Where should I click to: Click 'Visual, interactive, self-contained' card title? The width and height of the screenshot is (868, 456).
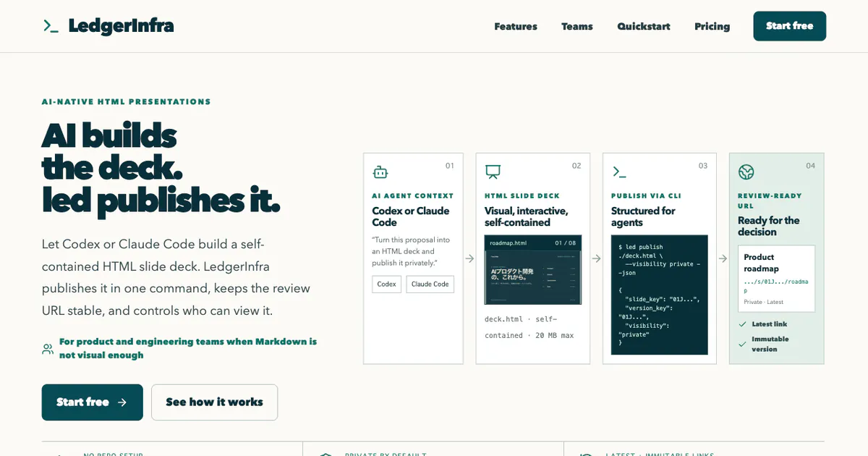coord(527,216)
